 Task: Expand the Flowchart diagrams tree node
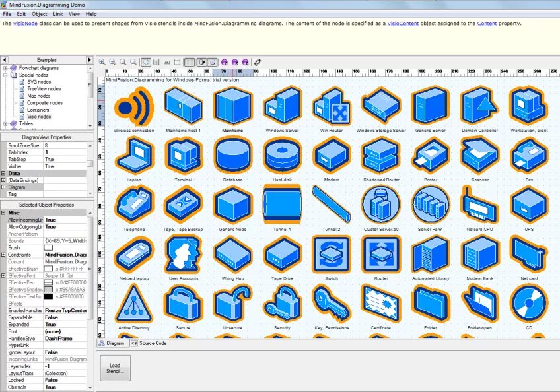pos(5,68)
